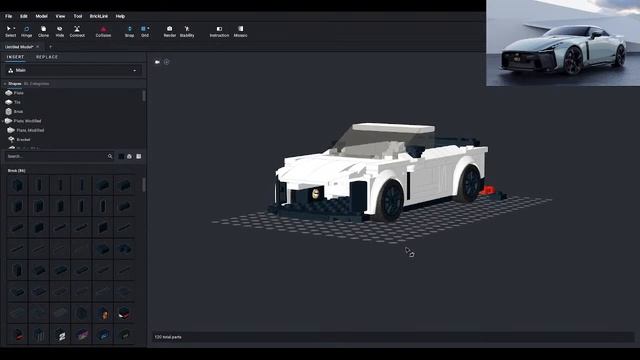Open the Main palette dropdown
This screenshot has width=640, height=360.
point(73,70)
